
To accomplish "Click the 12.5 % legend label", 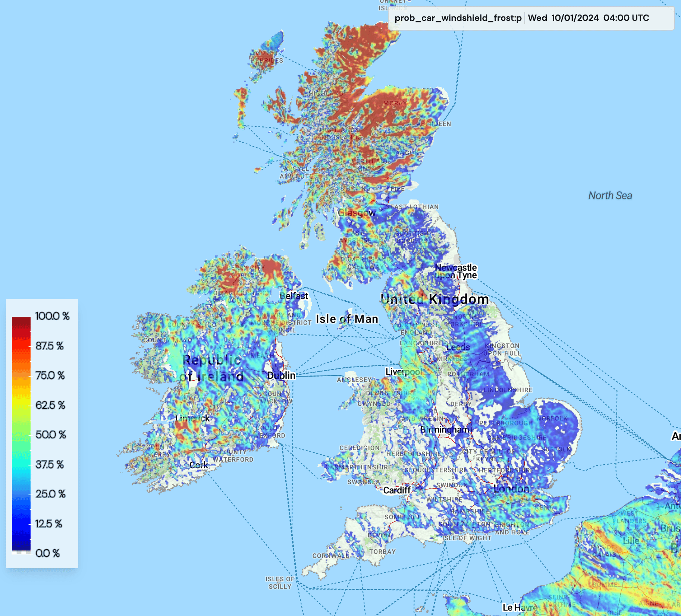I will click(x=49, y=524).
